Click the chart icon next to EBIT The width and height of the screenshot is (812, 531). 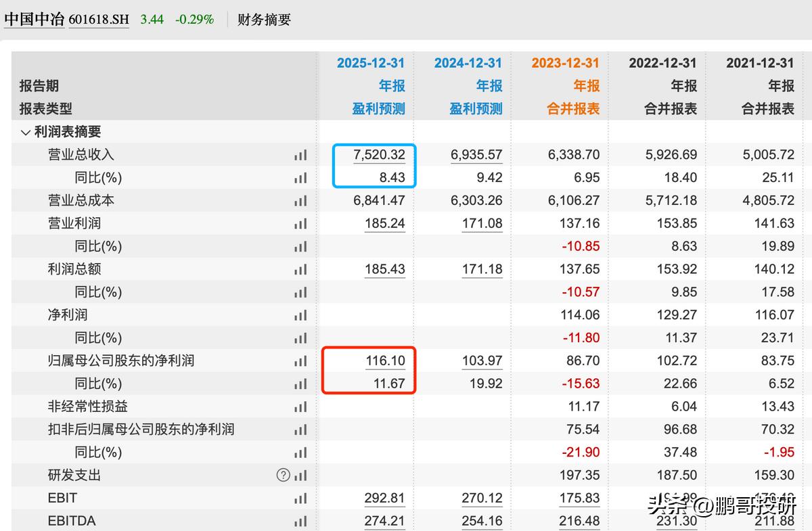click(x=300, y=498)
